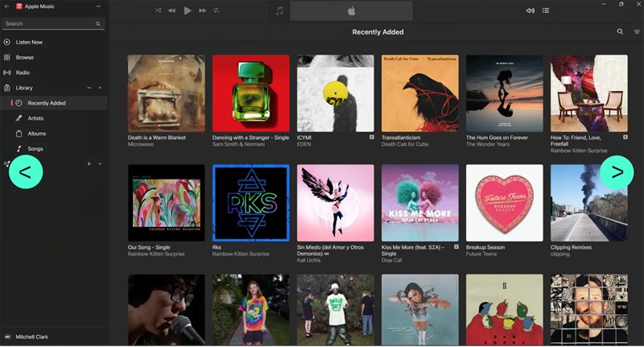The image size is (644, 347).
Task: Open the cover with red birds illustration
Action: [505, 310]
